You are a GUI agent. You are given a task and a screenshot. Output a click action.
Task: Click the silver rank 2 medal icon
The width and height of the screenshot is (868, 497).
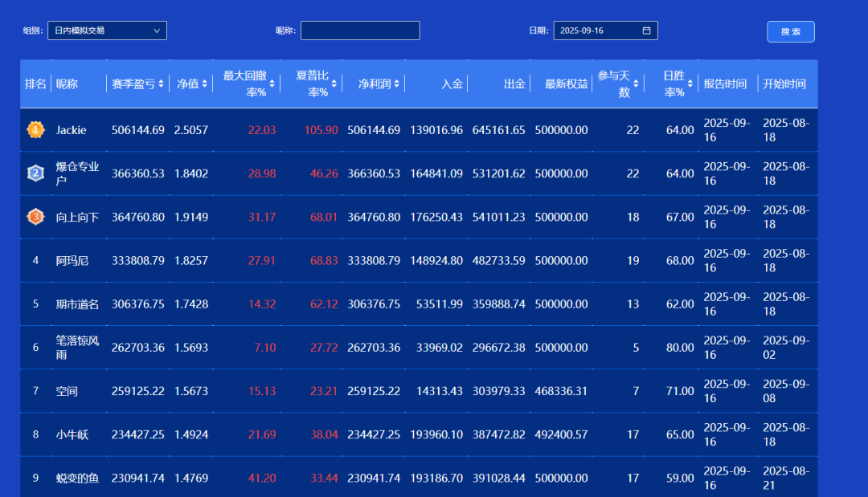point(35,173)
